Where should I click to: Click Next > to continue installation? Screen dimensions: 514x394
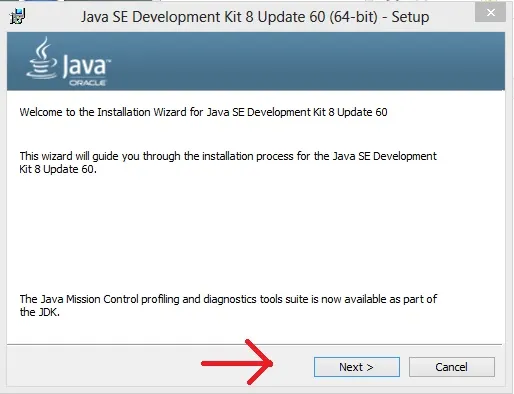357,367
